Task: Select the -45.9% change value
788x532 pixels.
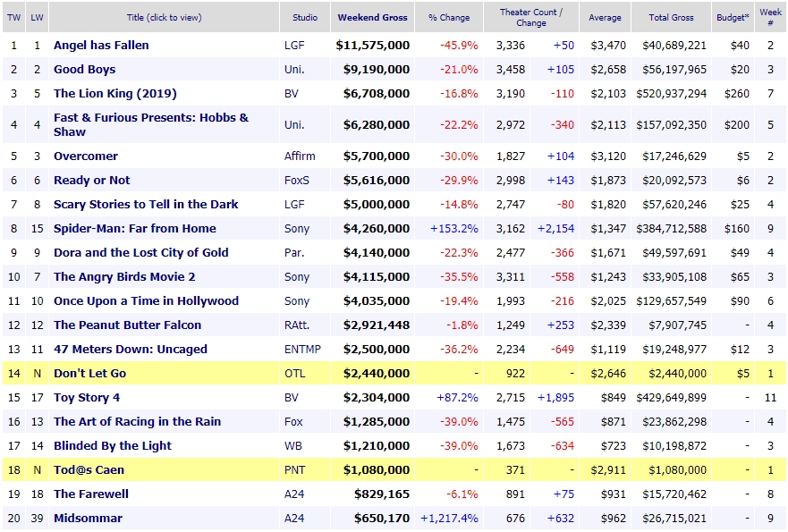Action: point(459,46)
